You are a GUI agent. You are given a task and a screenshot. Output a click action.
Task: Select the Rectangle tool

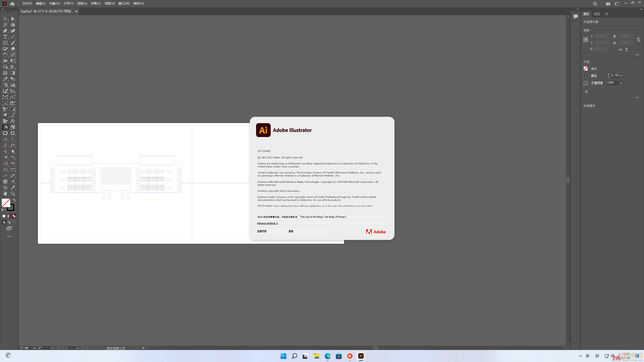[5, 43]
